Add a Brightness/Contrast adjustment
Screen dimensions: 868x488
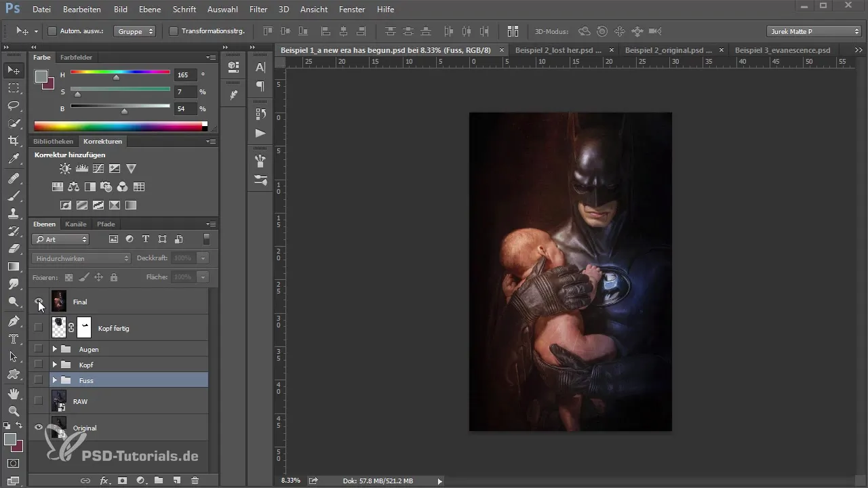[x=65, y=169]
